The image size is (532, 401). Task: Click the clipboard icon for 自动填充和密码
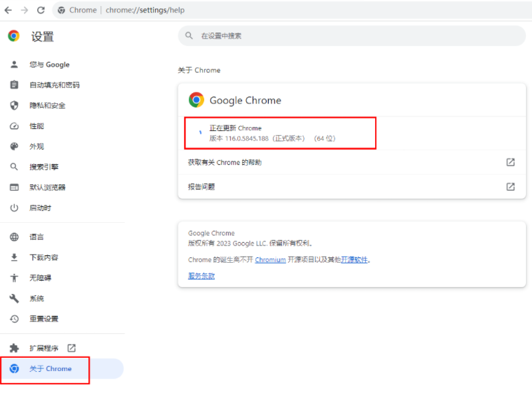click(14, 85)
